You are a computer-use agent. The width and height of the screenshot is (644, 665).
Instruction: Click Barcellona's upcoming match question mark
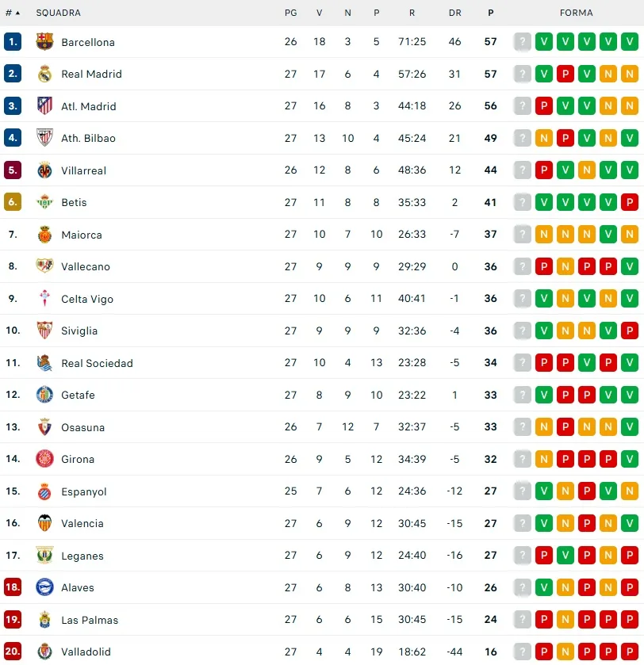[523, 42]
